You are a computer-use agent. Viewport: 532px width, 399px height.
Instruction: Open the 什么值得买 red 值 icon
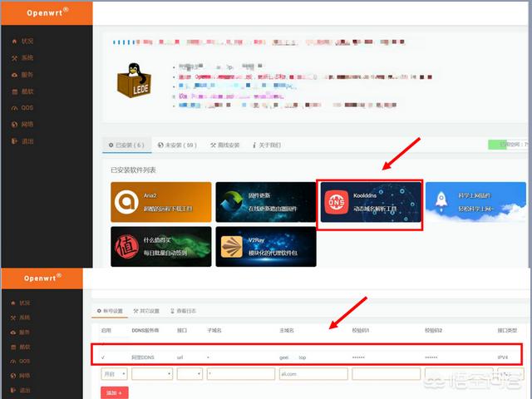click(x=127, y=247)
